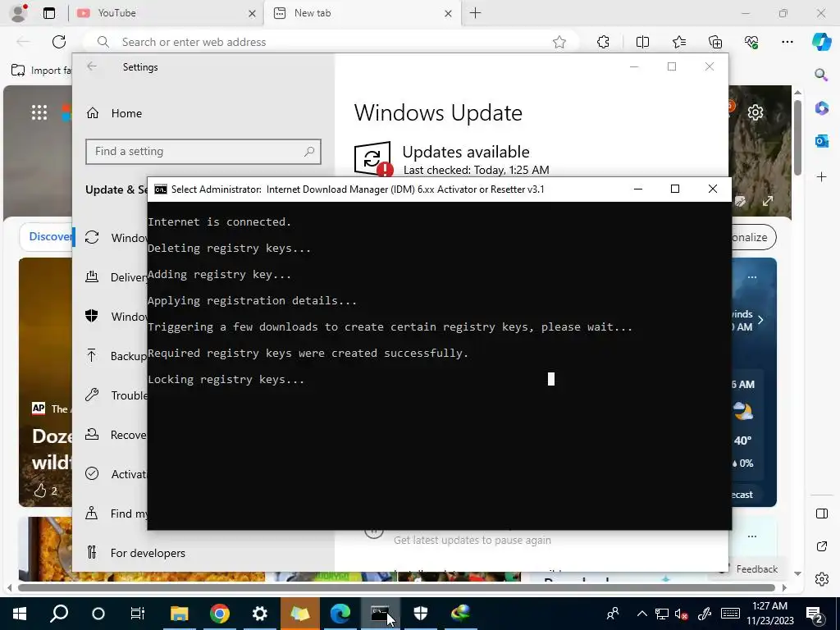Open Google Chrome from taskbar

(x=220, y=614)
